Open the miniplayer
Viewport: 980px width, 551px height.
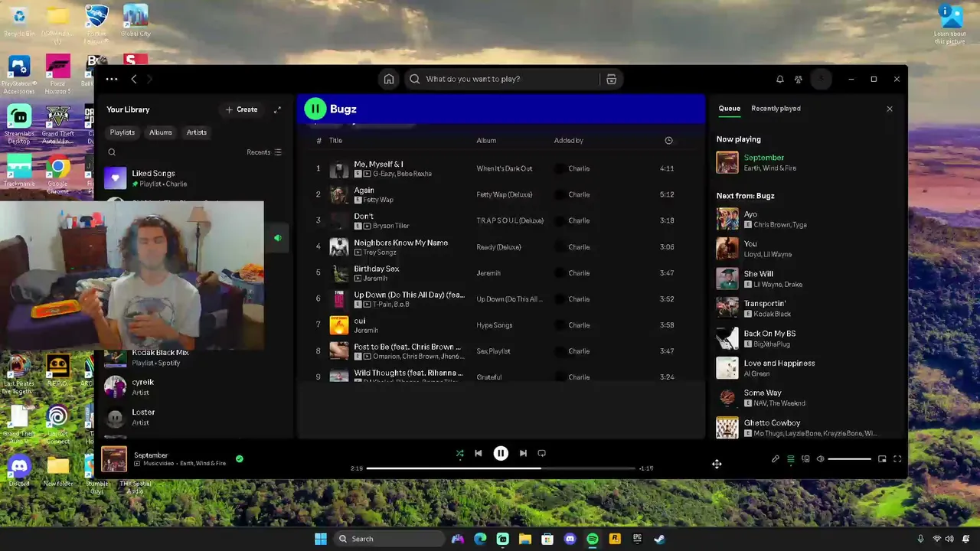click(882, 459)
